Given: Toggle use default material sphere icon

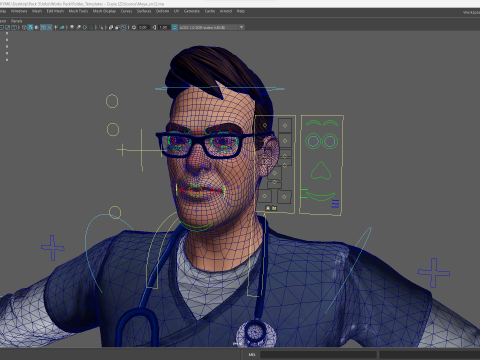Looking at the screenshot, I should [36, 27].
